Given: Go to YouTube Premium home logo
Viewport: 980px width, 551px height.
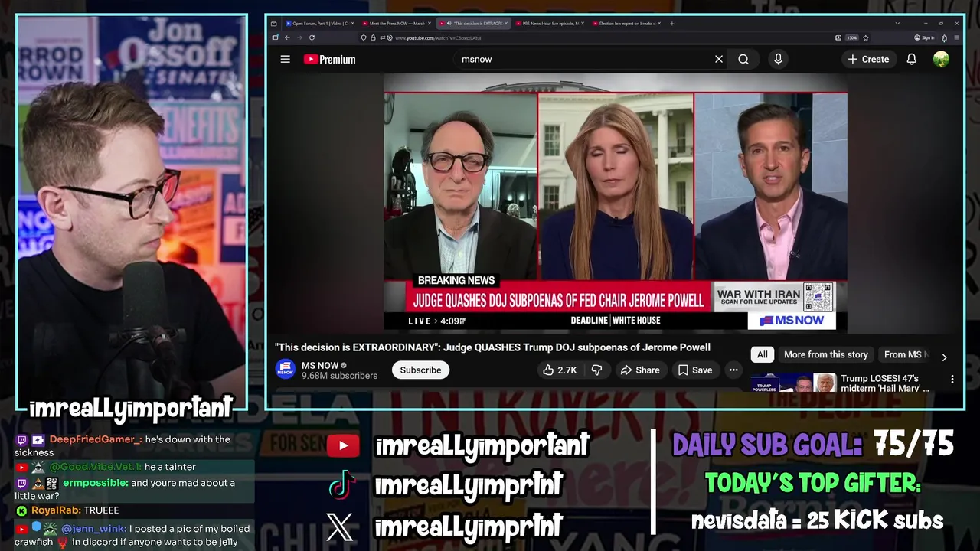Looking at the screenshot, I should pyautogui.click(x=330, y=59).
